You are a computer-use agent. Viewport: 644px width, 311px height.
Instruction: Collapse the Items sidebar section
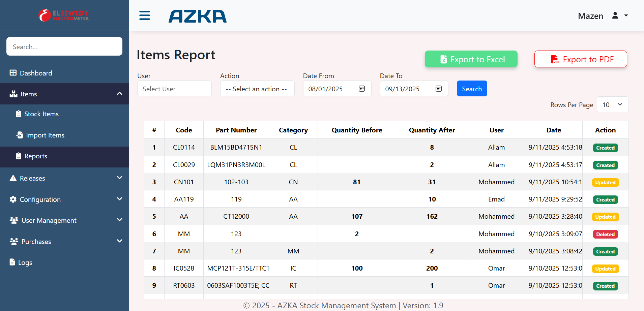(x=119, y=94)
